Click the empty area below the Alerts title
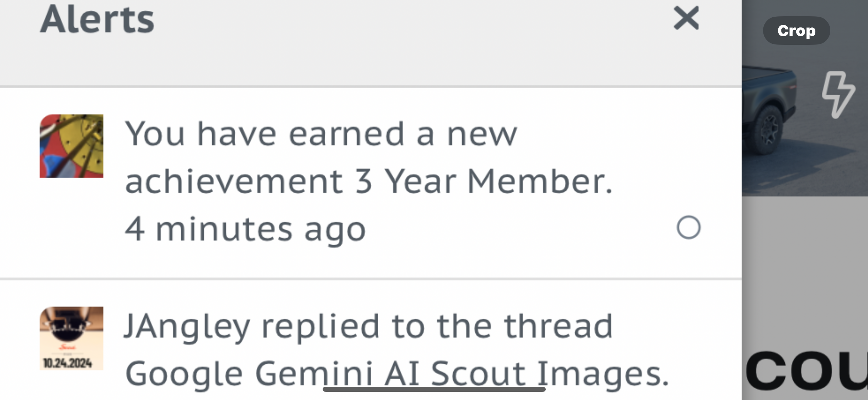This screenshot has width=868, height=400. (x=340, y=64)
